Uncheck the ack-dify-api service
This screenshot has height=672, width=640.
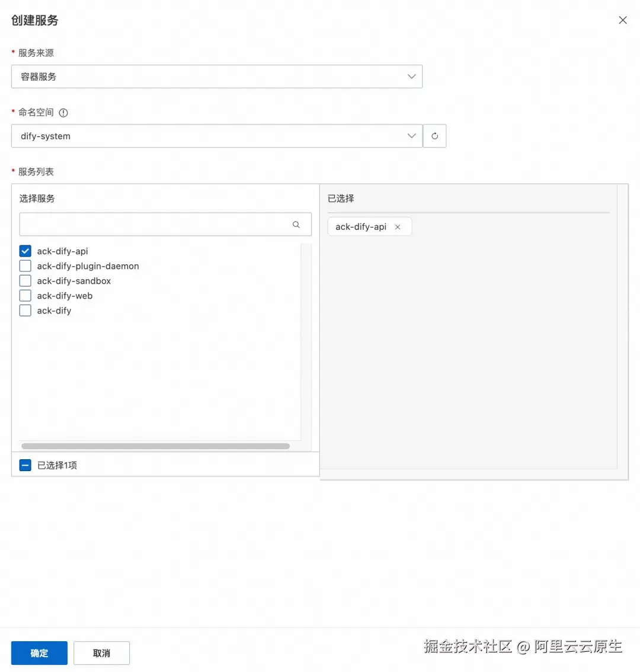click(25, 251)
